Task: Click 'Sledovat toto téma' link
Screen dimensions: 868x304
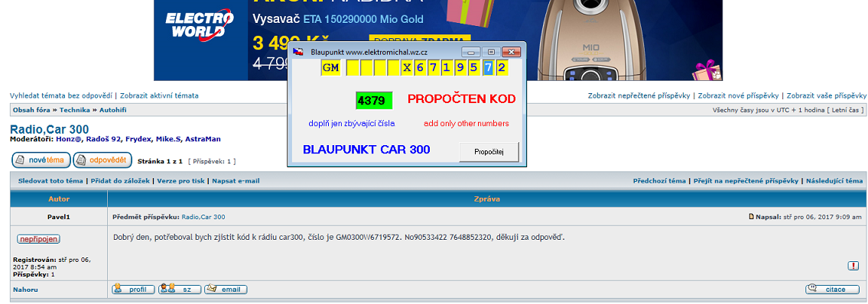Action: coord(50,181)
